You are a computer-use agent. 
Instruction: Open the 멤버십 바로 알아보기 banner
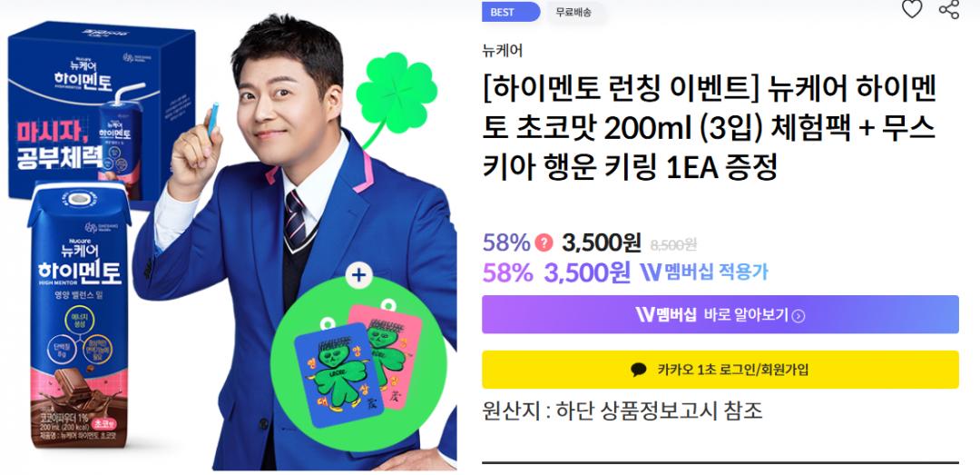[720, 314]
